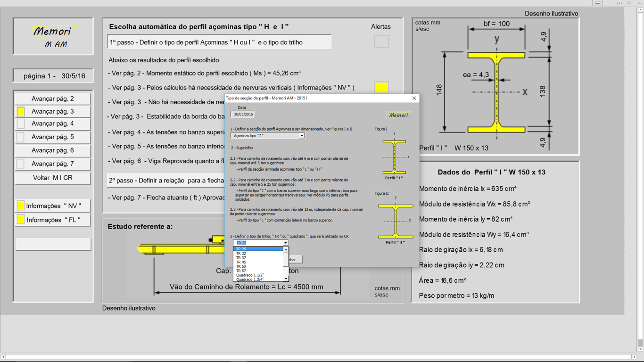The height and width of the screenshot is (362, 644).
Task: Click horizontal scrollbar left arrow
Action: click(3, 357)
